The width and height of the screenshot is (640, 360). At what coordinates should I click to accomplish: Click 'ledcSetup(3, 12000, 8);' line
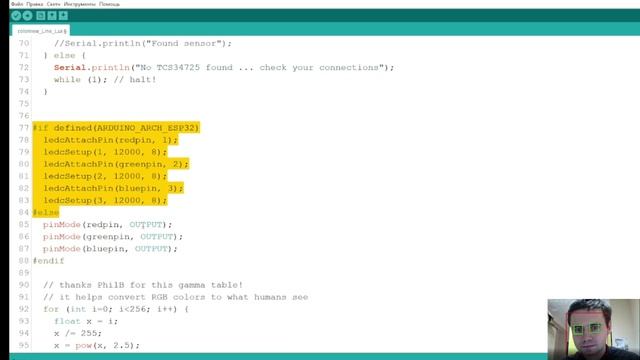pos(105,200)
